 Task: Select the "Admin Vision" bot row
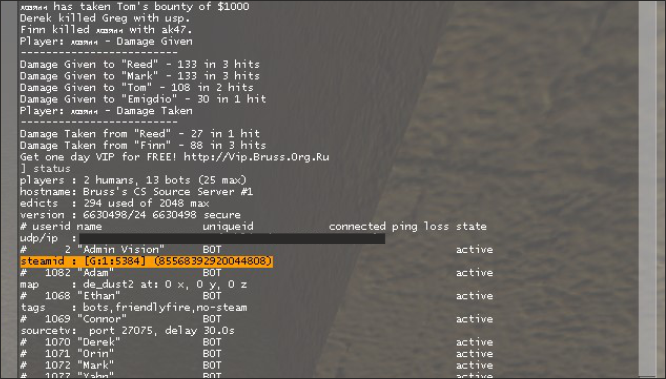[256, 250]
